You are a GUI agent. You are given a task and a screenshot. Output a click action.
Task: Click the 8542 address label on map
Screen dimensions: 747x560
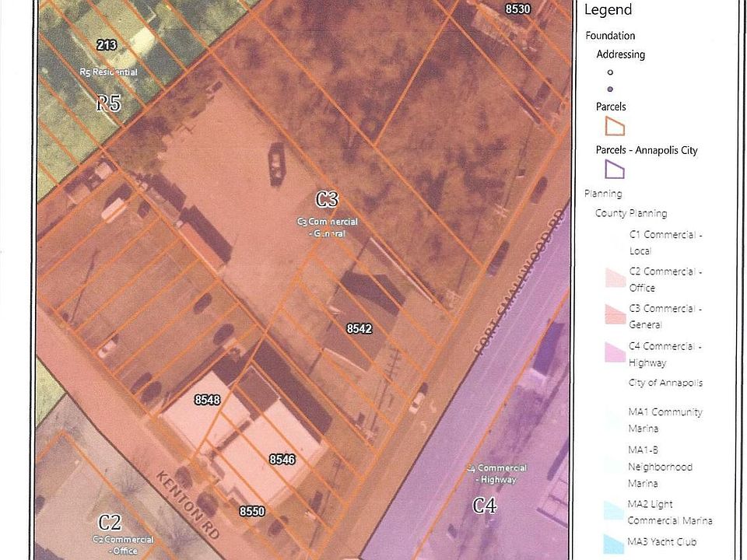359,329
